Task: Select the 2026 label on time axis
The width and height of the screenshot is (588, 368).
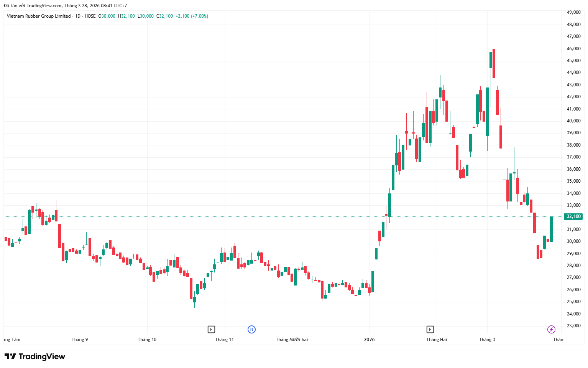Action: (x=369, y=340)
